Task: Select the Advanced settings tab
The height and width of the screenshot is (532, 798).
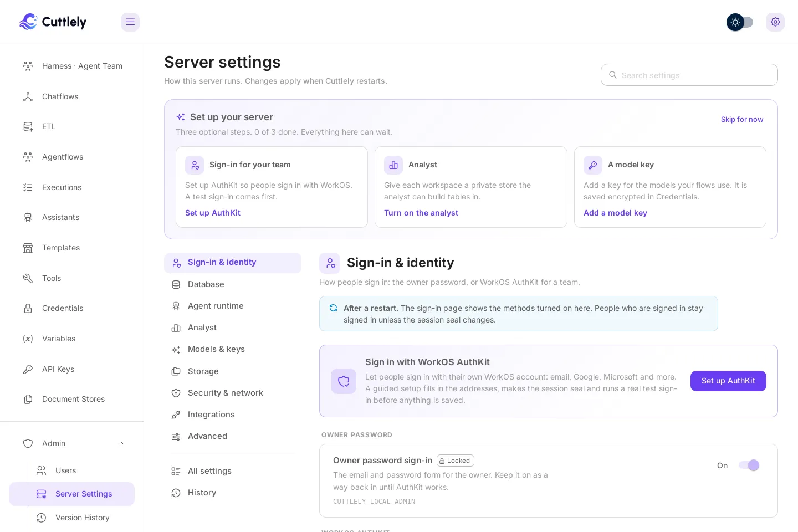Action: pos(233,436)
